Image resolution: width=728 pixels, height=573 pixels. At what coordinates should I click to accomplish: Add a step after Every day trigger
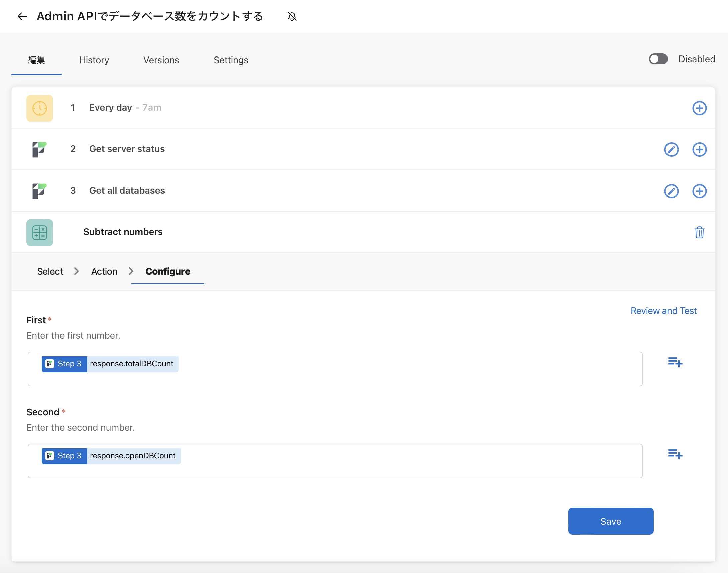coord(699,108)
